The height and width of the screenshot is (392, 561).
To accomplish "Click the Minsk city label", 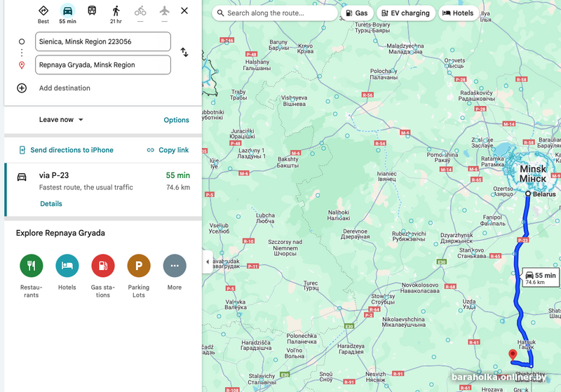I will pos(533,173).
